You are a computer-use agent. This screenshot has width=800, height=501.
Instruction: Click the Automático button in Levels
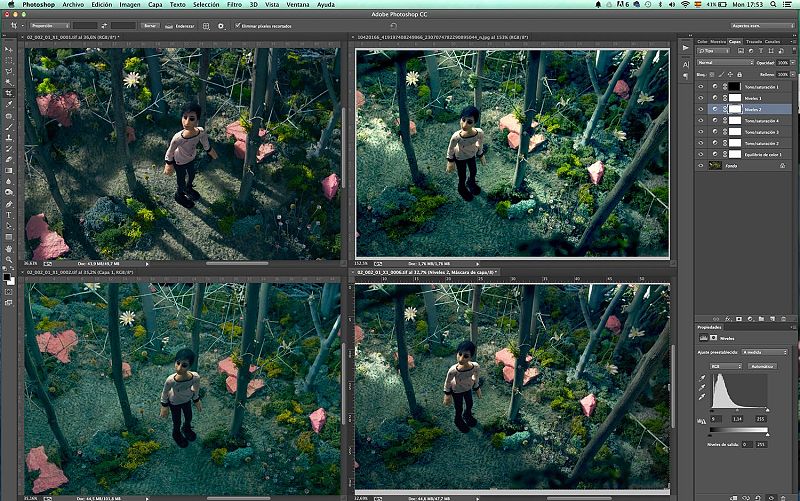click(762, 366)
